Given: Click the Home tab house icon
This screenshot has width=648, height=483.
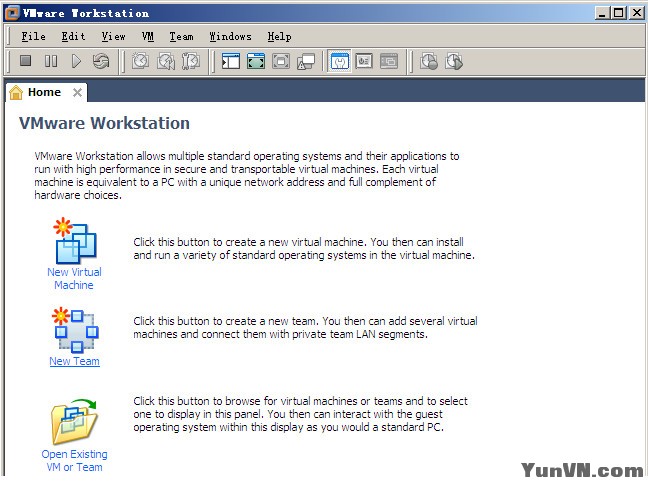Looking at the screenshot, I should (x=16, y=93).
